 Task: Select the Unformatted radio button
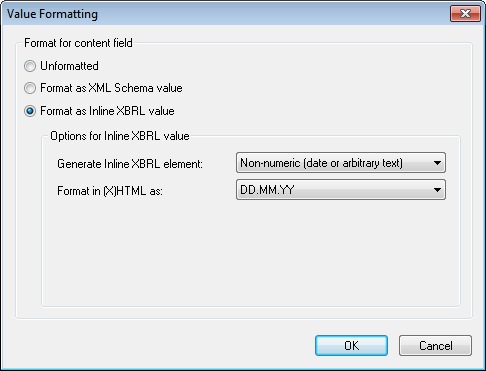pyautogui.click(x=30, y=66)
